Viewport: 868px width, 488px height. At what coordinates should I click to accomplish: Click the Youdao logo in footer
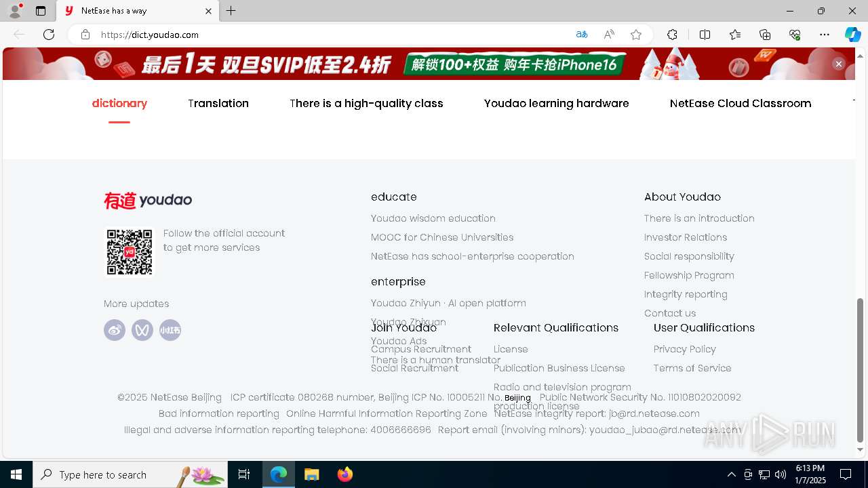tap(148, 201)
